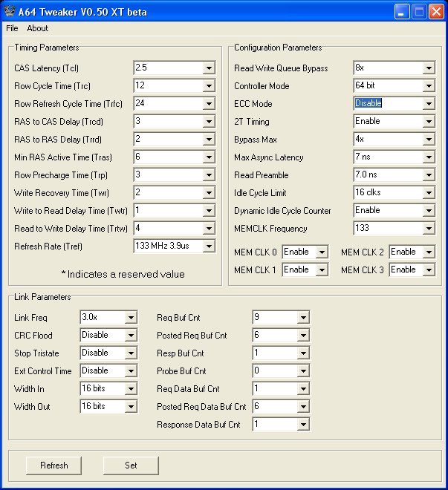448x490 pixels.
Task: Open the About menu
Action: point(37,28)
